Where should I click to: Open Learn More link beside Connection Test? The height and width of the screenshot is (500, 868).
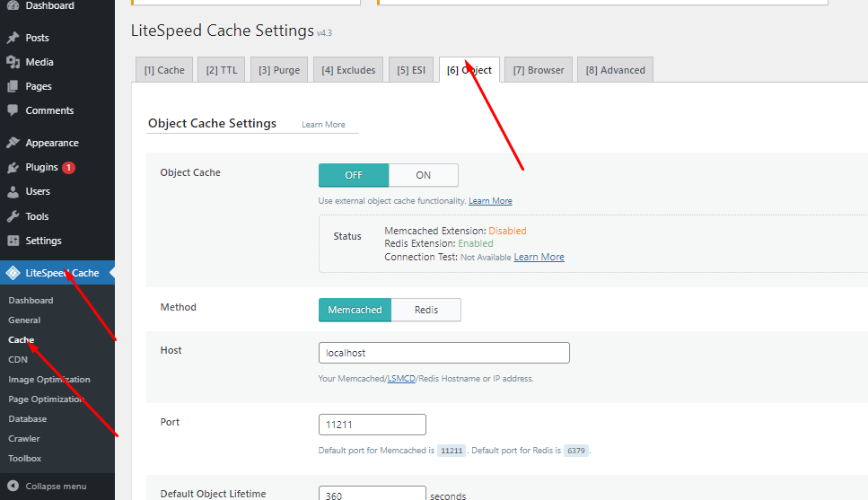[539, 257]
